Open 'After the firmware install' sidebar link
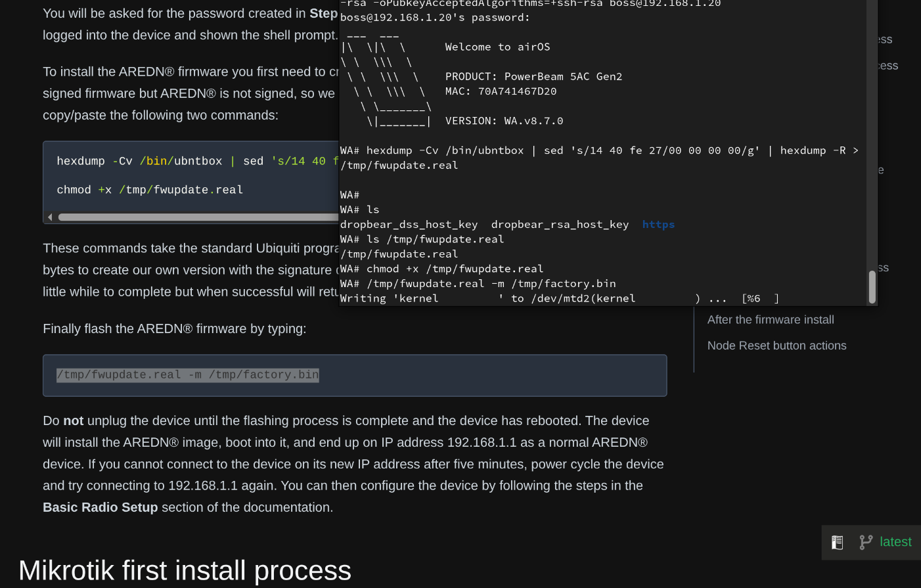The image size is (921, 588). tap(771, 319)
